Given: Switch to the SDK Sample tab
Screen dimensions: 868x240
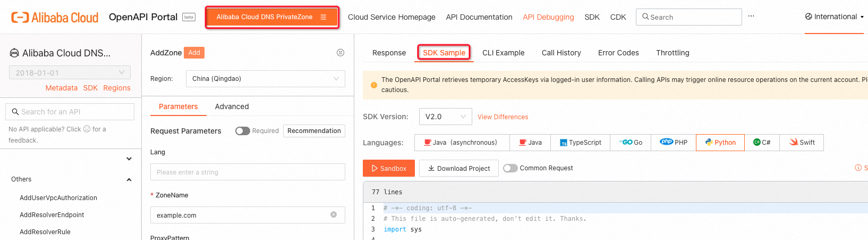Looking at the screenshot, I should (444, 53).
